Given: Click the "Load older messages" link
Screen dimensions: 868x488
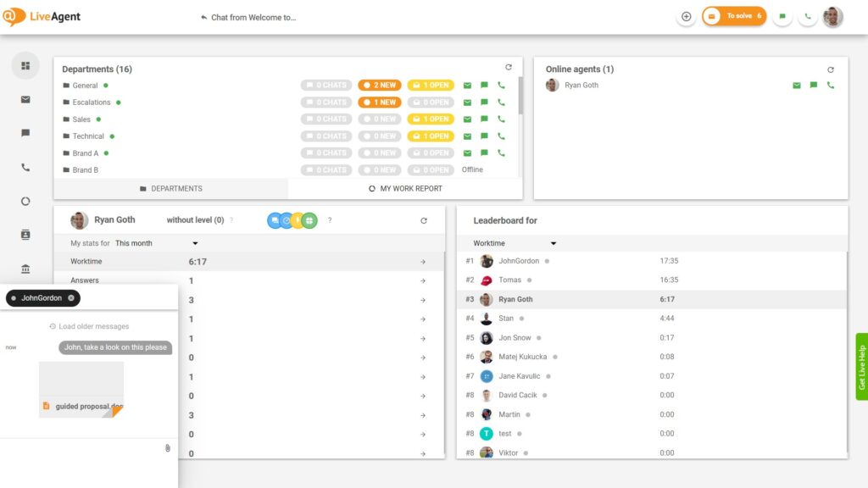Looking at the screenshot, I should point(92,326).
